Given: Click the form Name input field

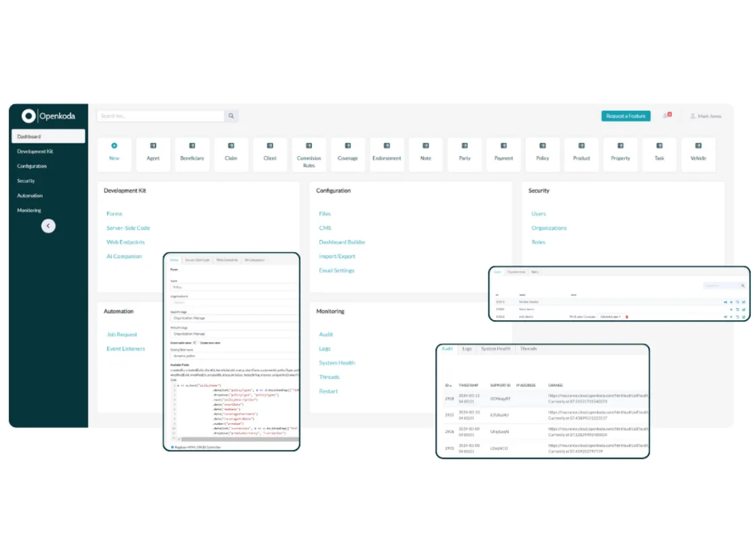Looking at the screenshot, I should tap(235, 287).
